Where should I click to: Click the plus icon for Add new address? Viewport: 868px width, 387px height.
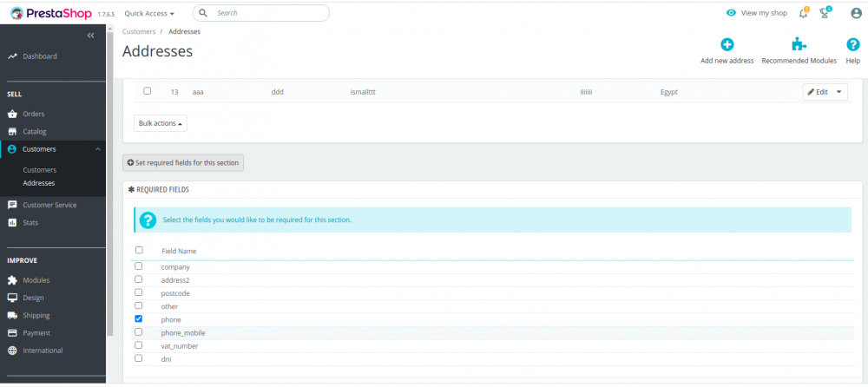727,45
